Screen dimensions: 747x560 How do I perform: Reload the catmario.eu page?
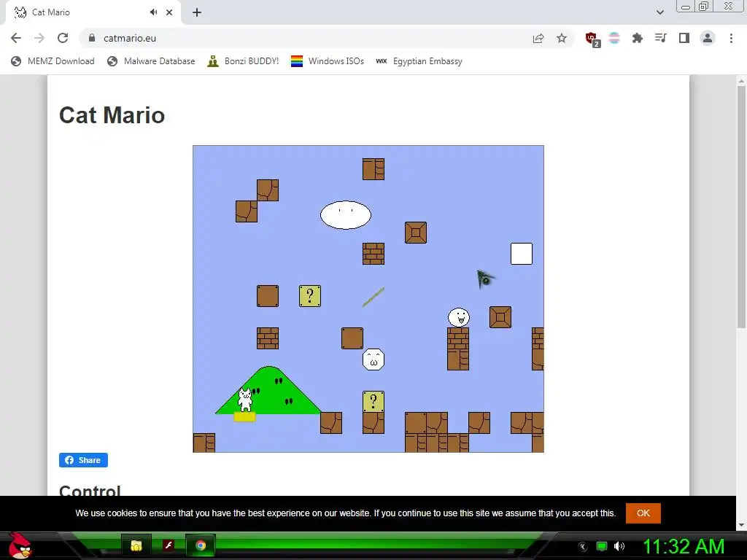click(x=63, y=38)
